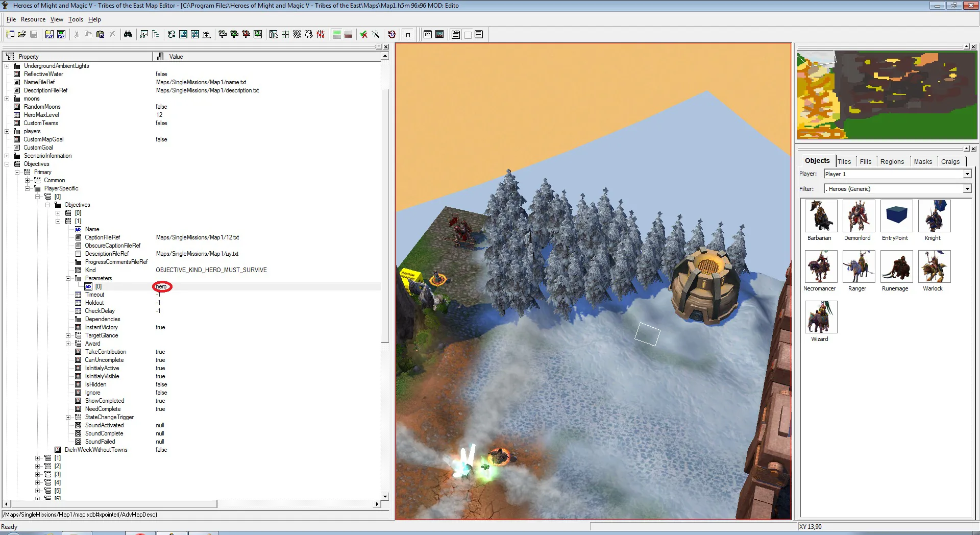Image resolution: width=980 pixels, height=535 pixels.
Task: Click the map picture toolbar icon left of tree icon
Action: coord(144,34)
